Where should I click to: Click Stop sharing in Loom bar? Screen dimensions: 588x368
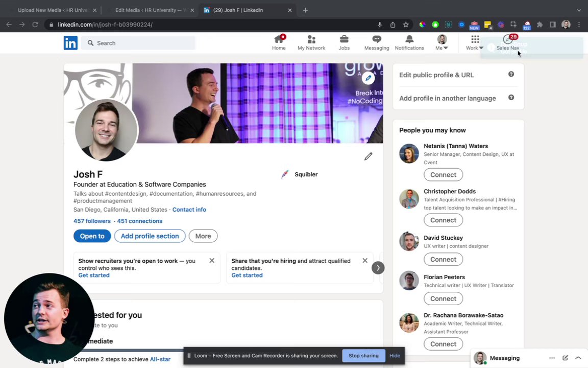[x=363, y=356]
